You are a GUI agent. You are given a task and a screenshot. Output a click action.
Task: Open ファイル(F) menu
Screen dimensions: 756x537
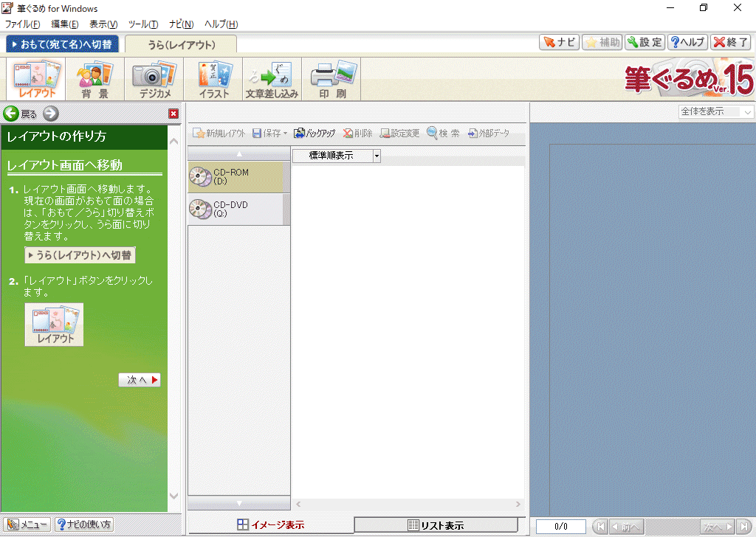tap(22, 24)
